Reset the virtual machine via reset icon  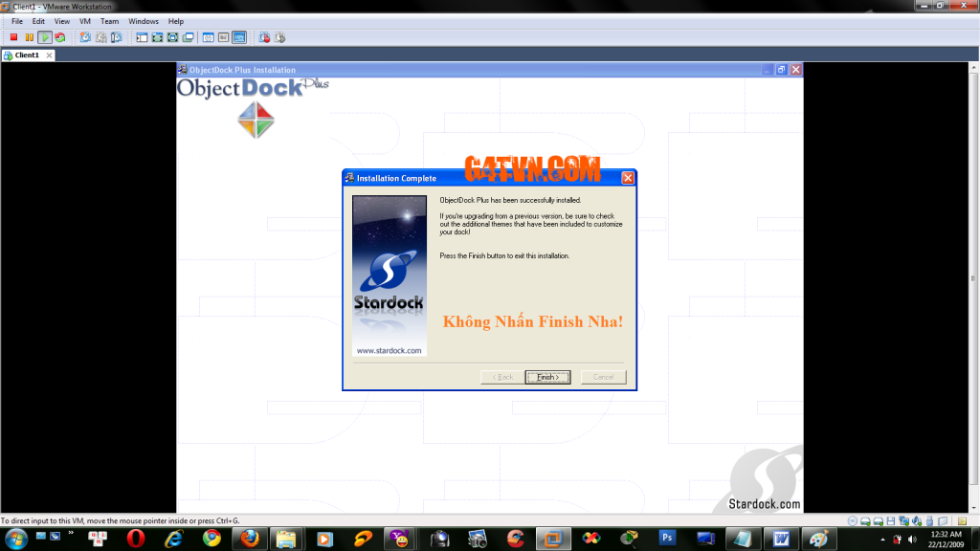click(x=60, y=37)
